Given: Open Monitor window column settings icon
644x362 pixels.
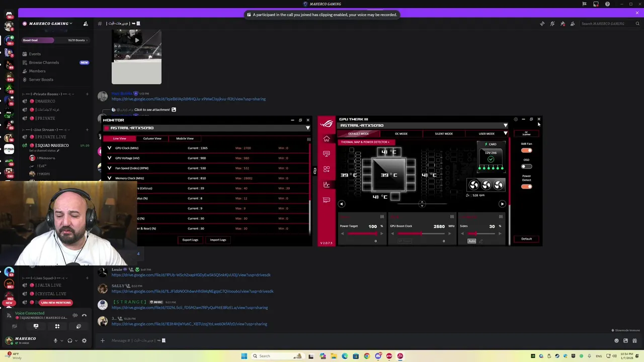Looking at the screenshot, I should (x=309, y=139).
